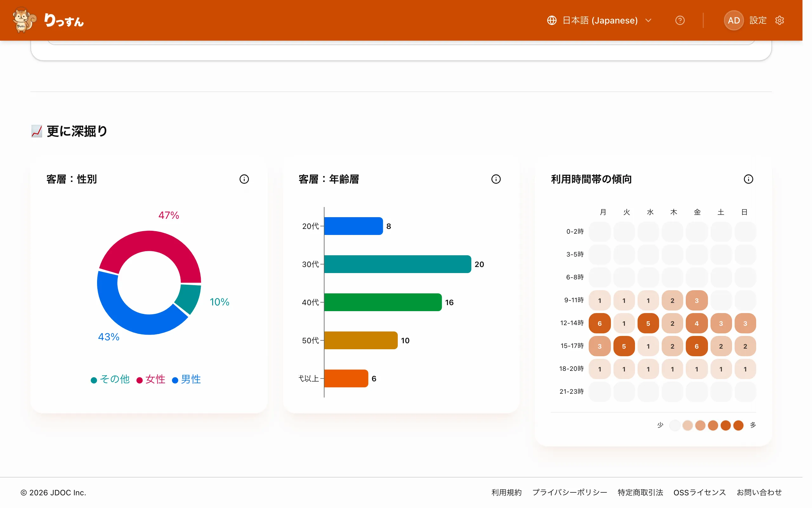Open the settings gear icon
Screen dimensions: 812x508
[779, 21]
